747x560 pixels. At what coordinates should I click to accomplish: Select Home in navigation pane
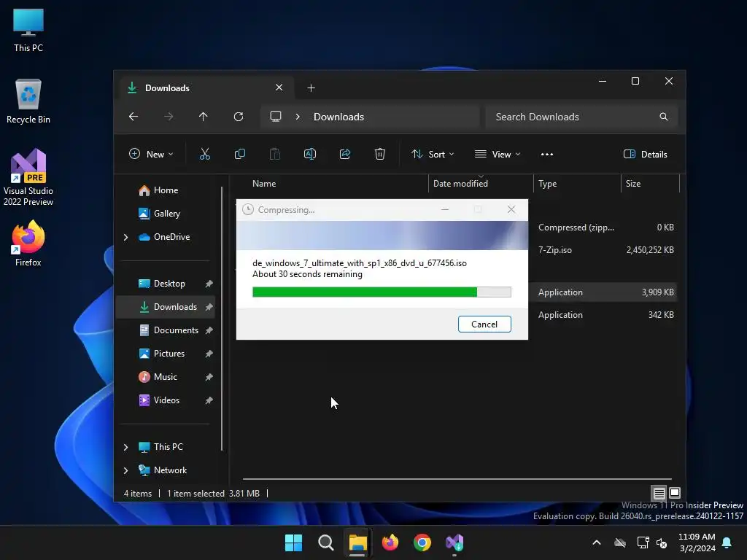point(166,190)
